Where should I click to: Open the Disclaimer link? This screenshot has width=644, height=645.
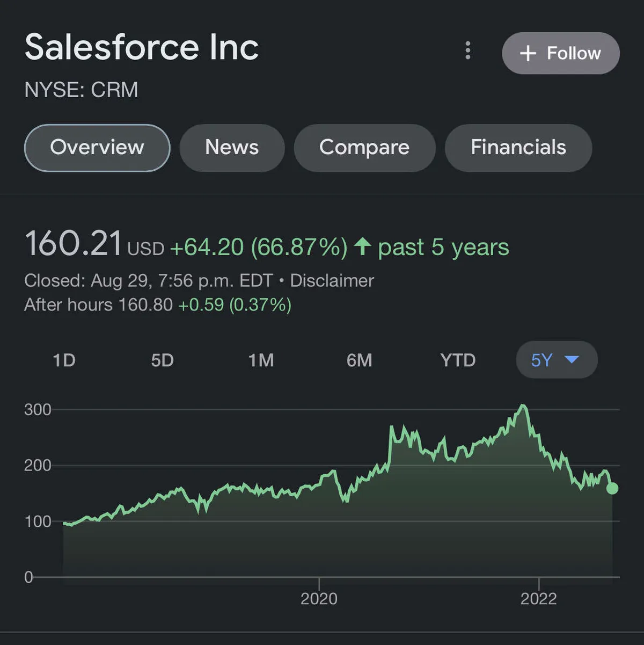(x=332, y=281)
